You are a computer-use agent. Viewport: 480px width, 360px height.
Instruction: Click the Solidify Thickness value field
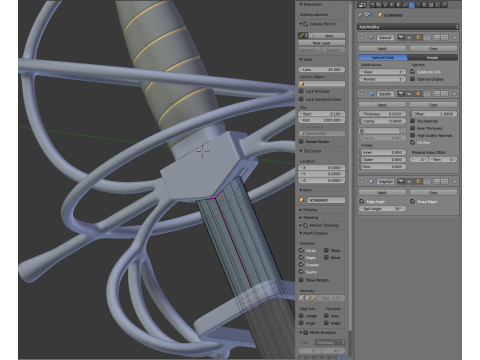(x=382, y=114)
